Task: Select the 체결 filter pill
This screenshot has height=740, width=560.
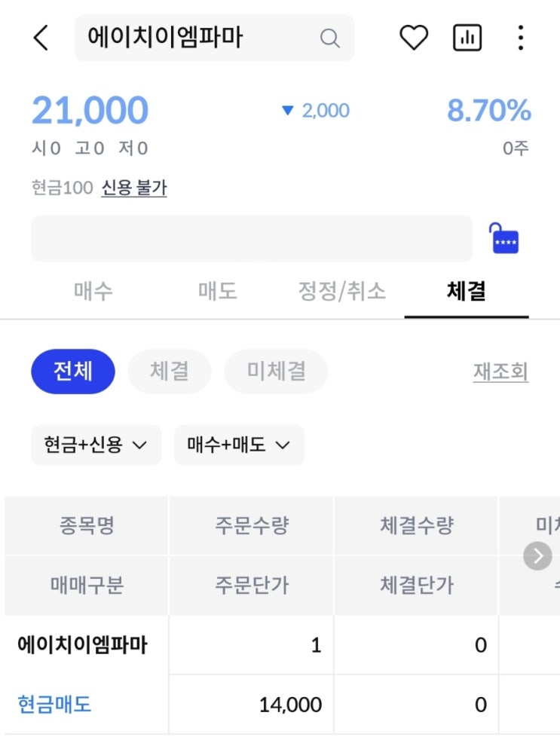Action: [170, 372]
